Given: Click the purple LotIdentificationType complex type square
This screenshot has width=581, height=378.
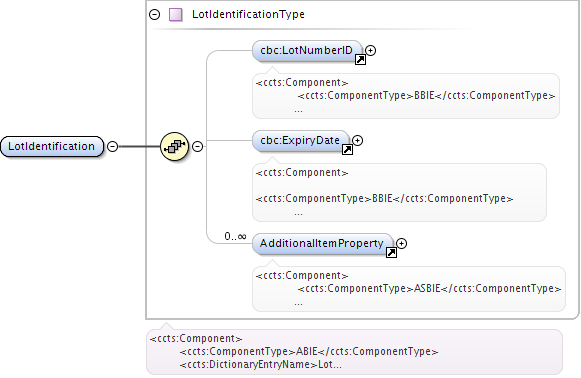Looking at the screenshot, I should (x=176, y=15).
